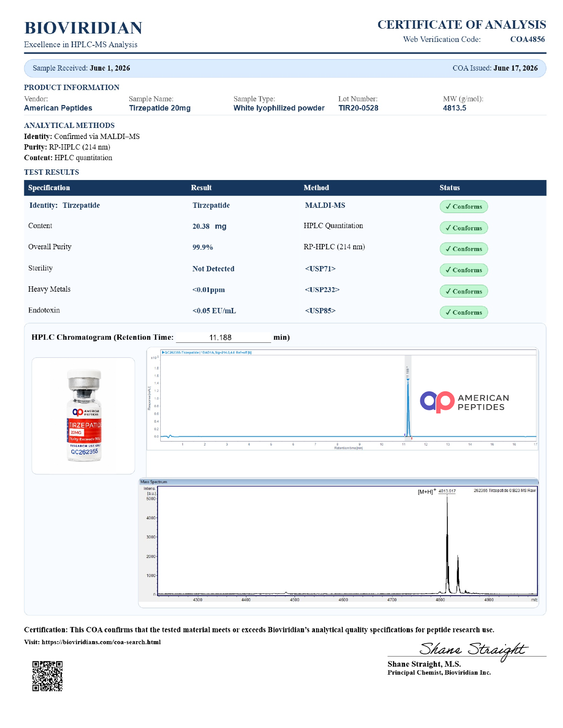This screenshot has width=563, height=728.
Task: Click the Method column header
Action: 316,188
